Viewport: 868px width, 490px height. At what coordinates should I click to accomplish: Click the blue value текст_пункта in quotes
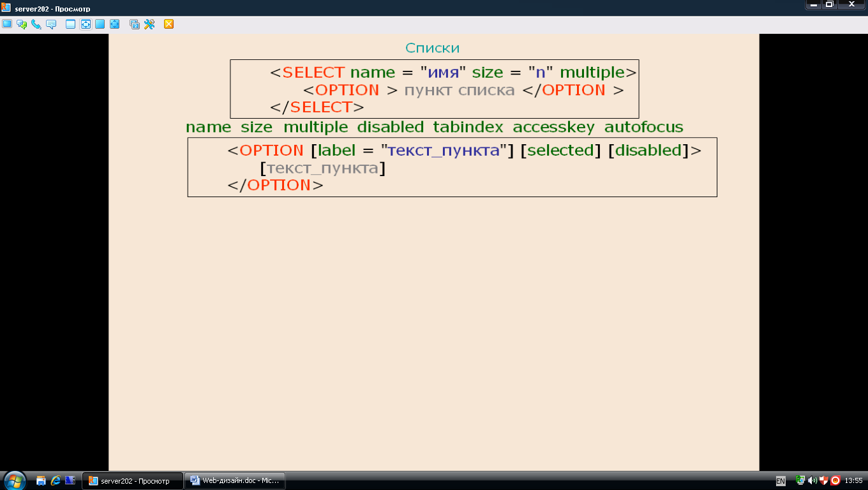[444, 151]
